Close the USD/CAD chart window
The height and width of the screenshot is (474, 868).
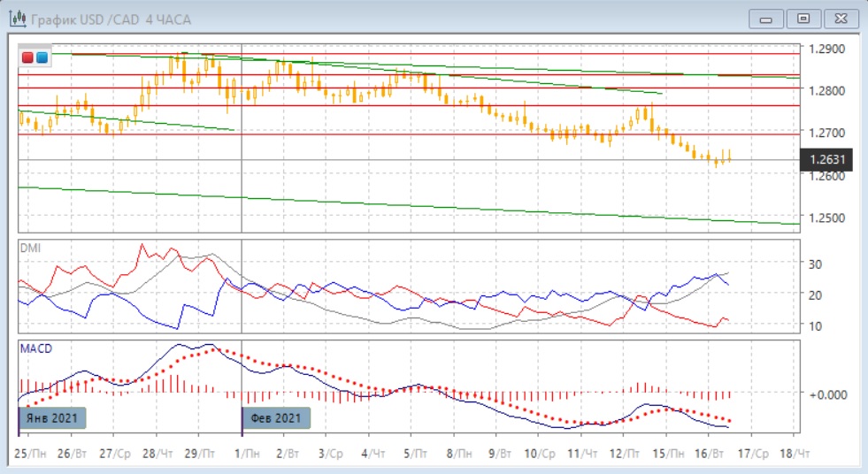pos(841,19)
